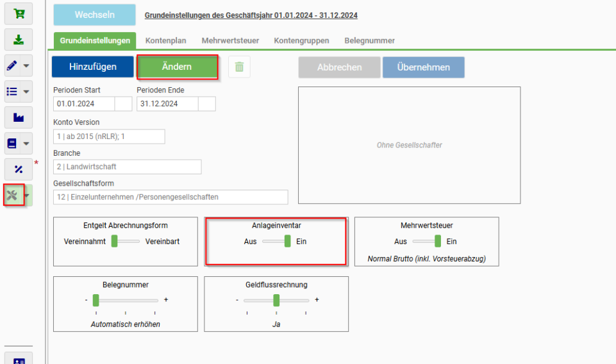Switch to the Grundeinstellungen tab

pyautogui.click(x=95, y=40)
